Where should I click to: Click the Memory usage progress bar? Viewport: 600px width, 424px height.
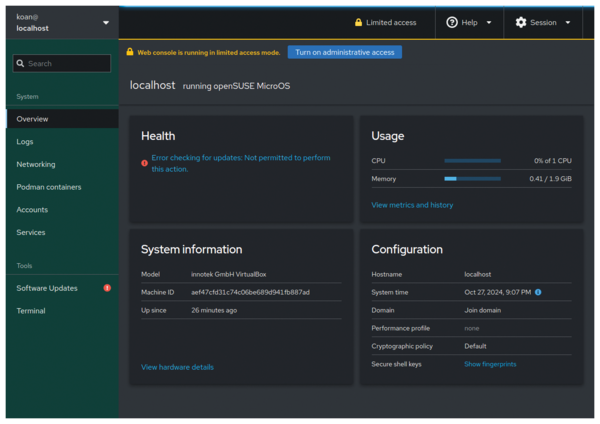click(472, 179)
